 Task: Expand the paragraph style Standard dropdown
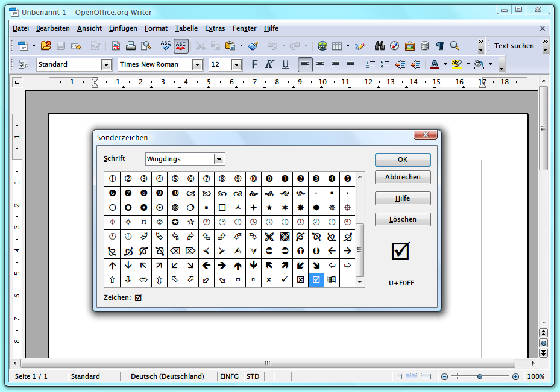106,65
